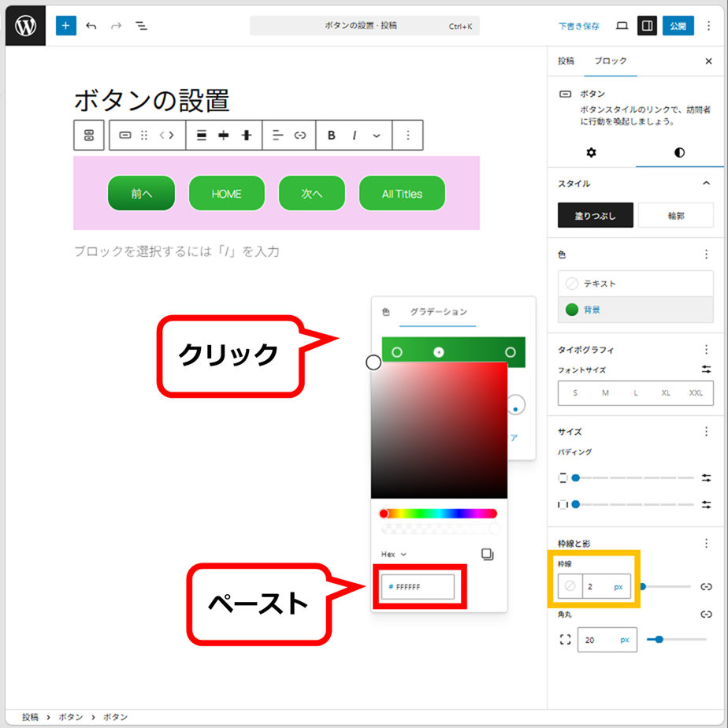
Task: Click the link icon in block toolbar
Action: pos(300,136)
